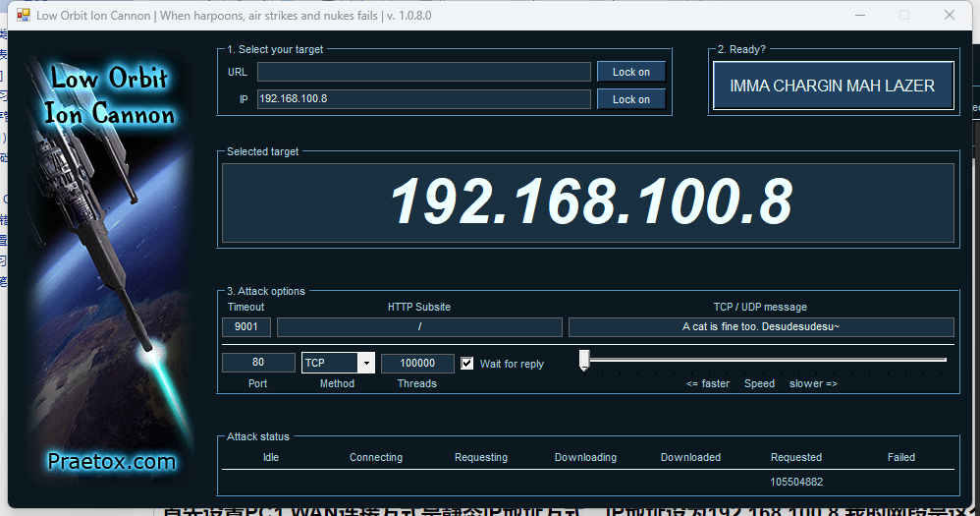Click the 'slower =>' speed label
The width and height of the screenshot is (980, 516).
(x=813, y=383)
